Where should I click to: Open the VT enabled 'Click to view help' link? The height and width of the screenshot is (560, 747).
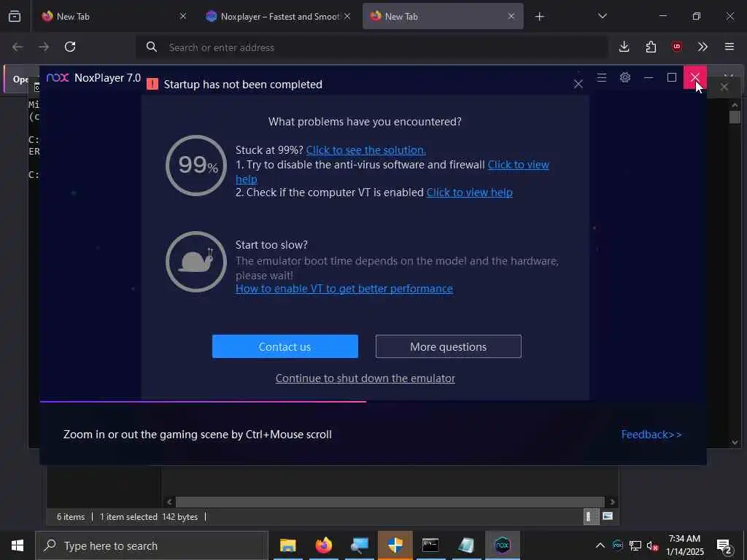[469, 192]
